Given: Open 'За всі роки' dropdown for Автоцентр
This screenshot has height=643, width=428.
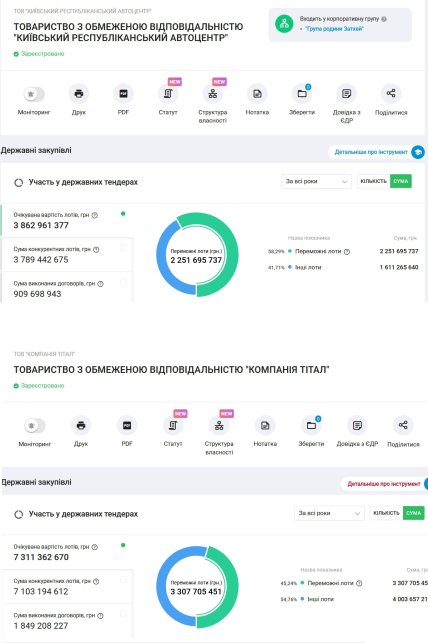Looking at the screenshot, I should (316, 181).
